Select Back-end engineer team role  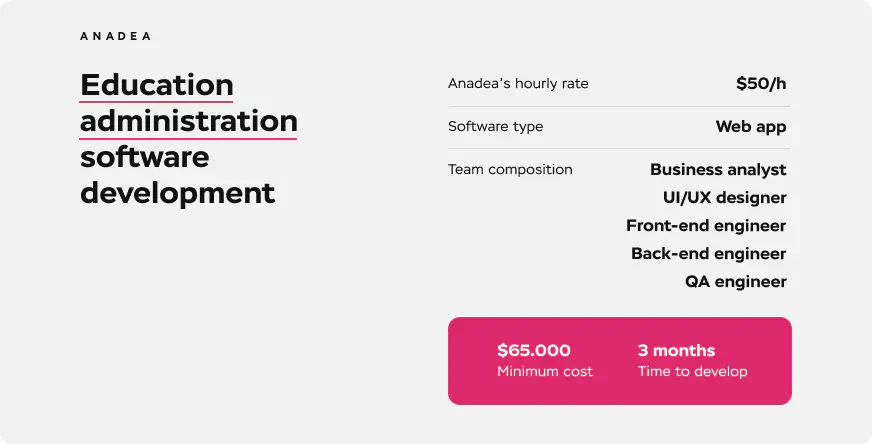708,254
